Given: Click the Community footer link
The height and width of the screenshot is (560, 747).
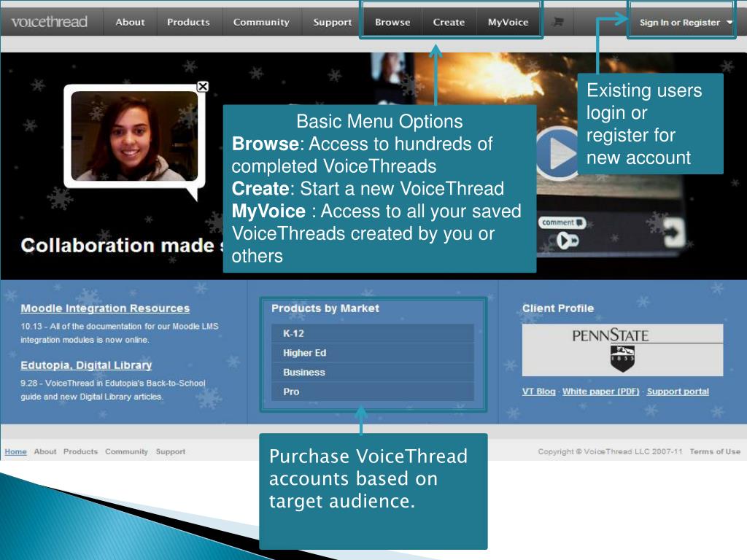Looking at the screenshot, I should pos(127,451).
